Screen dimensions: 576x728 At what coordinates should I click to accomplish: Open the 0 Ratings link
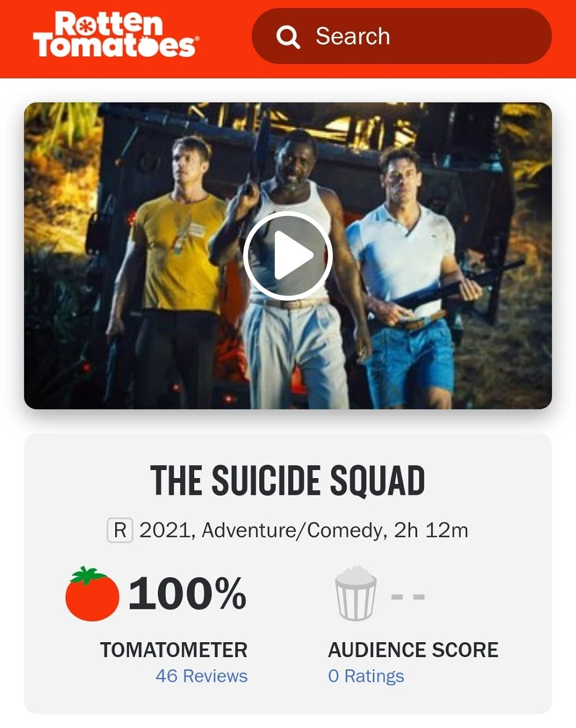tap(366, 676)
